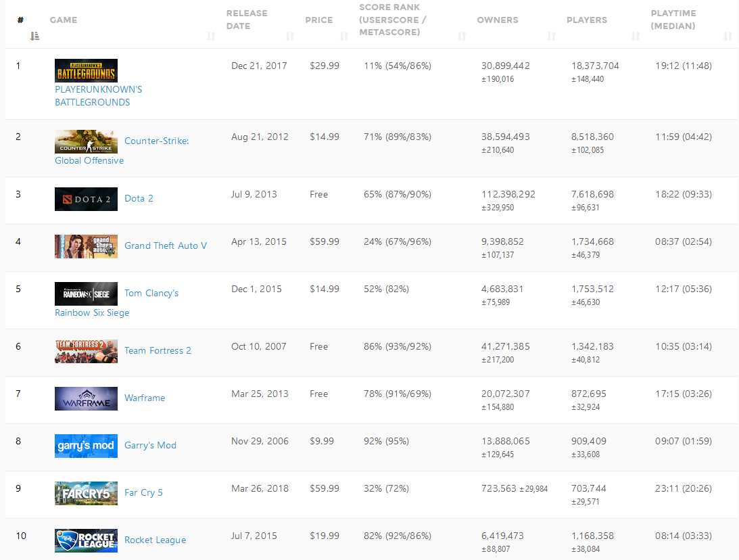Open Team Fortress 2 banner image

click(87, 351)
